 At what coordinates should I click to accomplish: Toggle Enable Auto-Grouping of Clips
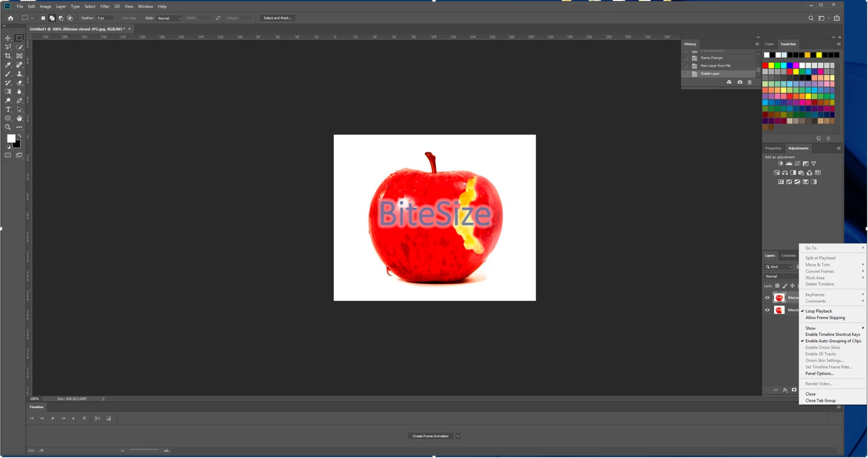(832, 341)
